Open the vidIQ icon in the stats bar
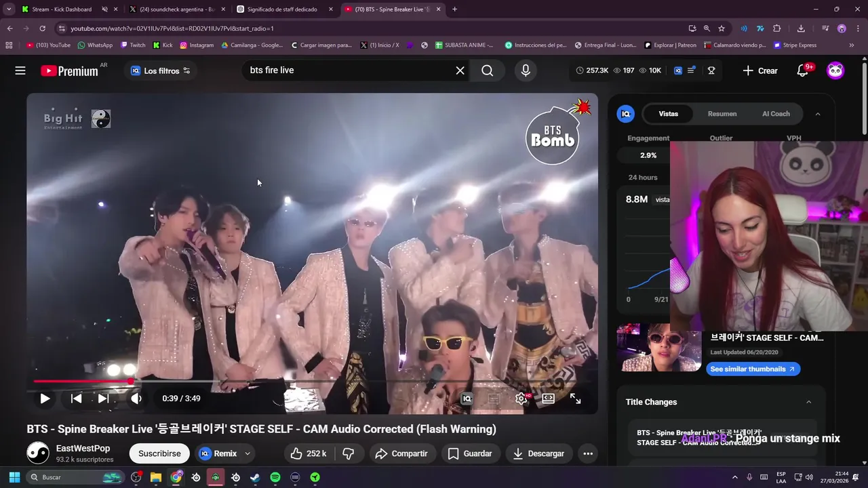868x488 pixels. tap(678, 70)
